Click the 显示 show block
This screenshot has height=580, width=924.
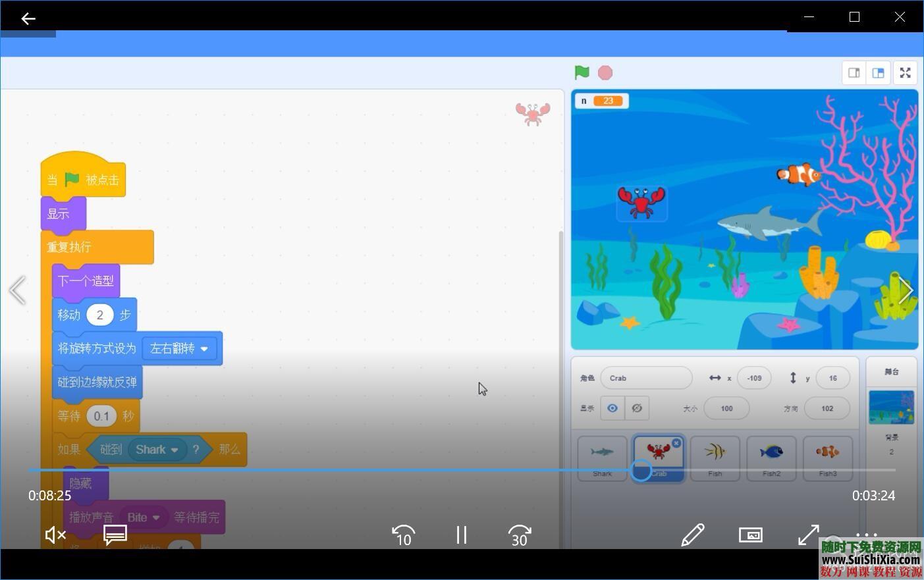click(63, 214)
